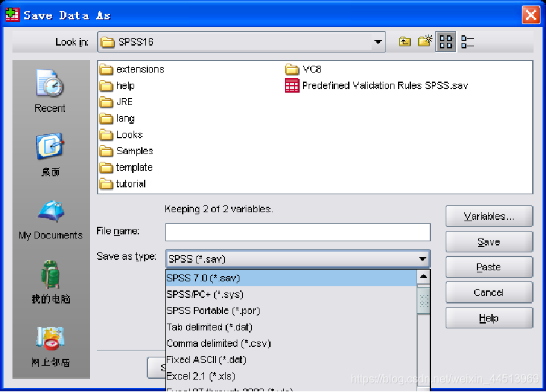Click the Help button
The width and height of the screenshot is (546, 392).
point(489,318)
